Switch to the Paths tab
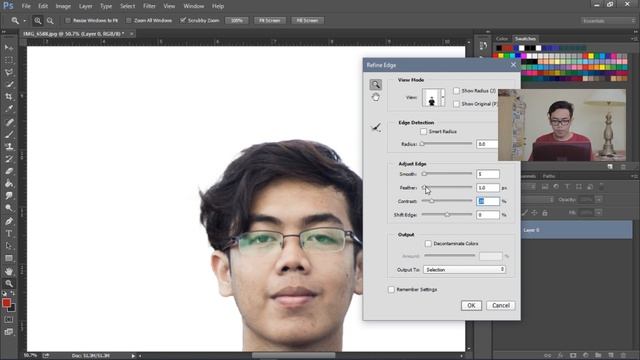The height and width of the screenshot is (360, 640). point(549,176)
